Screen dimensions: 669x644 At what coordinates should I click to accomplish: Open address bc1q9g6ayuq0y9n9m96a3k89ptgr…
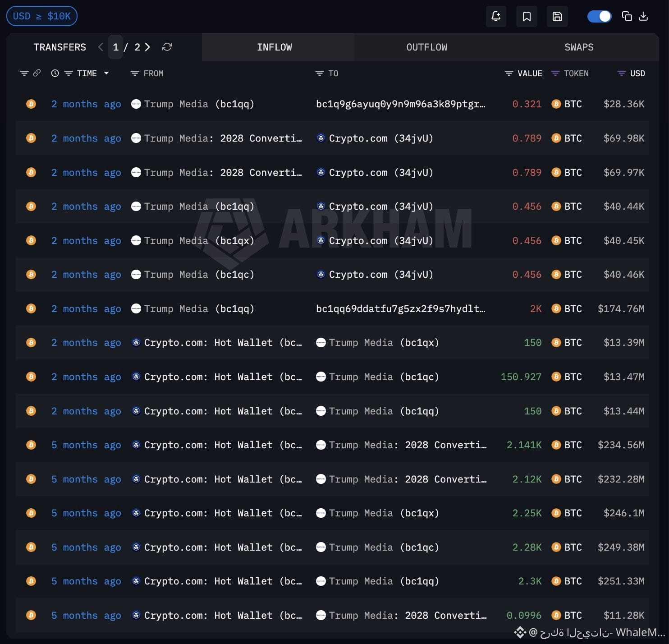pos(400,104)
